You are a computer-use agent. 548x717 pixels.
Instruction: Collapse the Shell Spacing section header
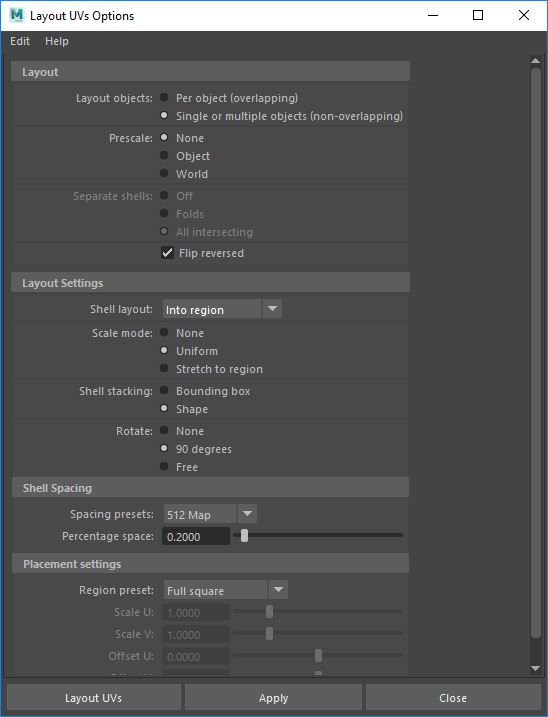pyautogui.click(x=210, y=487)
